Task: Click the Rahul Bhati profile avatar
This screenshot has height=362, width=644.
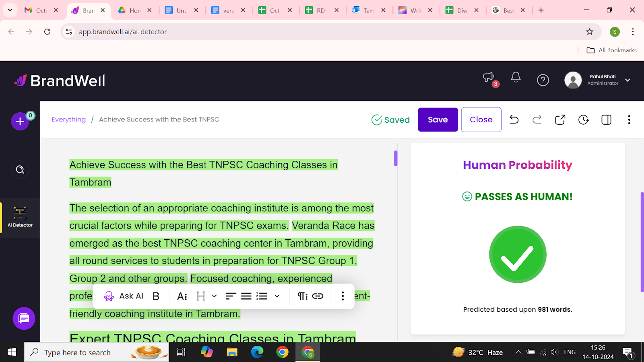Action: tap(573, 80)
